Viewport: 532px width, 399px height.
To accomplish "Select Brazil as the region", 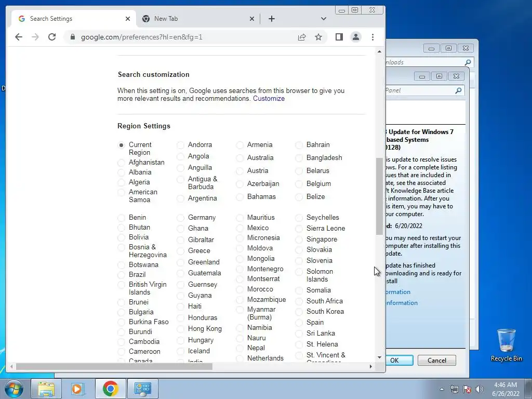I will [121, 275].
